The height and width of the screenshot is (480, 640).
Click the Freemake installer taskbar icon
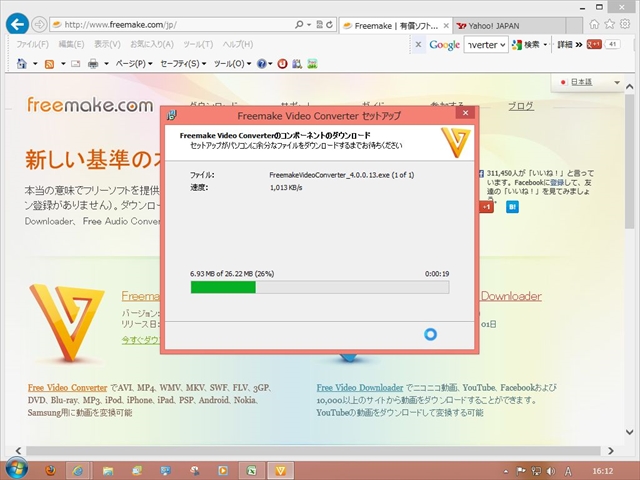click(282, 468)
